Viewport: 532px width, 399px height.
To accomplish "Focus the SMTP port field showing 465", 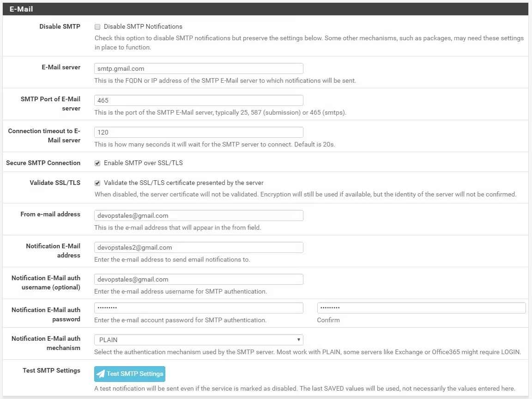I will [x=198, y=100].
